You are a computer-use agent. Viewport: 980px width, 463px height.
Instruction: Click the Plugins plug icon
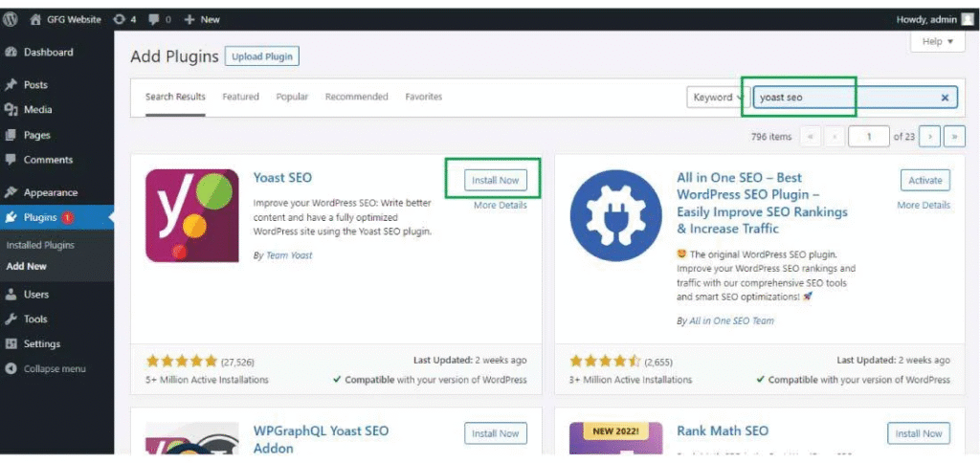tap(11, 217)
